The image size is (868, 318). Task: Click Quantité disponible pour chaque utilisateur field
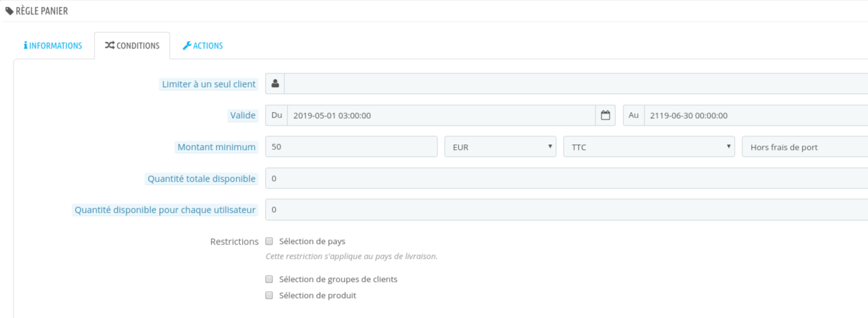(x=567, y=210)
